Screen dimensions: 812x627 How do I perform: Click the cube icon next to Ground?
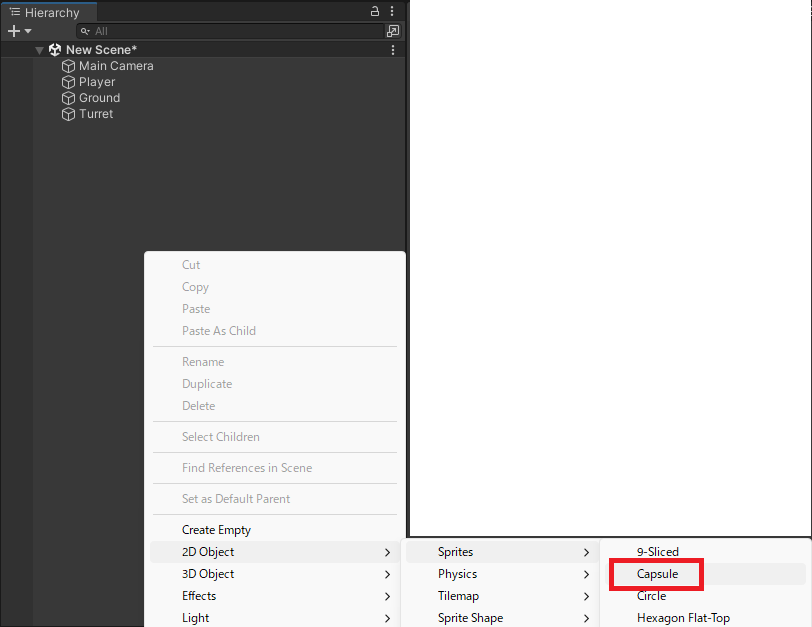point(68,98)
